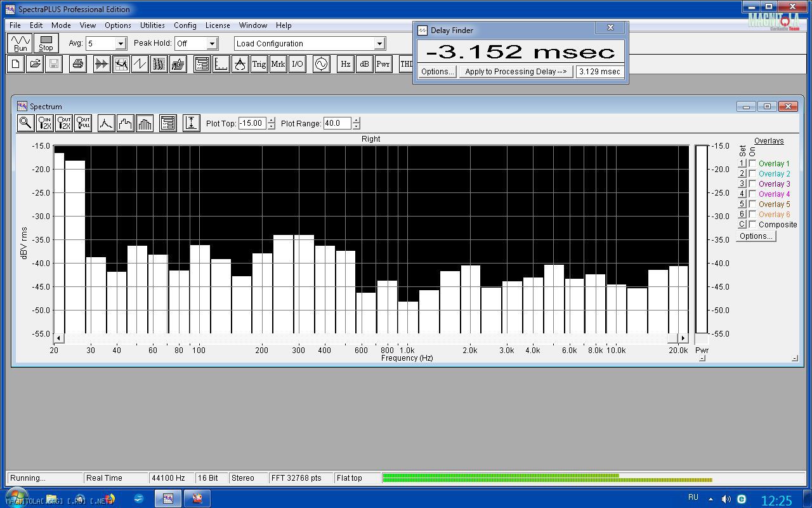
Task: Open the 3-D Surface view icon
Action: tap(178, 64)
